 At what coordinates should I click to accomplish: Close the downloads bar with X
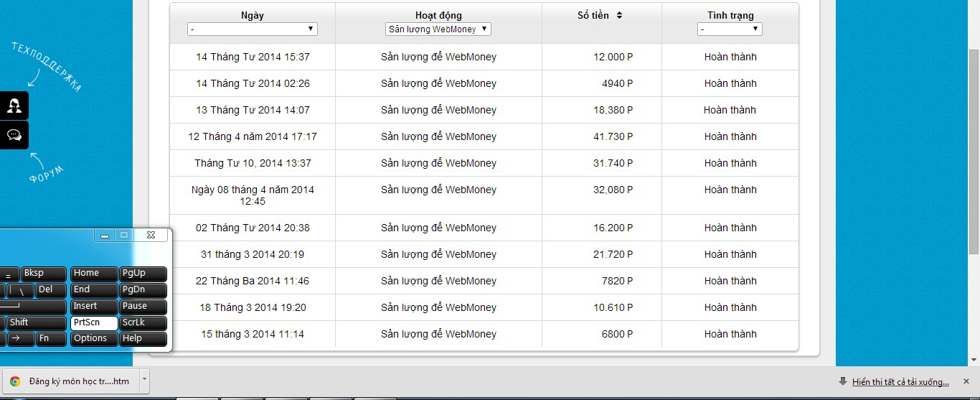966,381
